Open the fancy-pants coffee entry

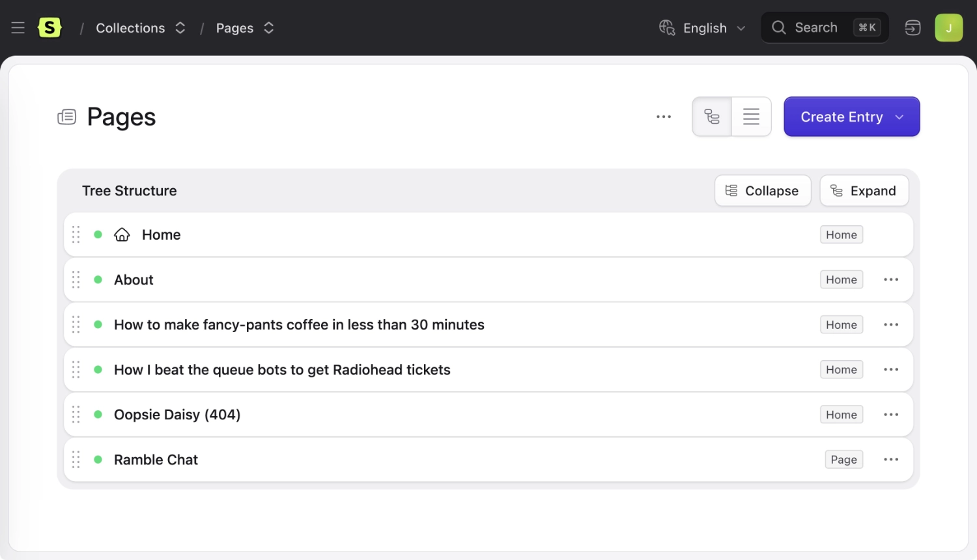tap(299, 325)
